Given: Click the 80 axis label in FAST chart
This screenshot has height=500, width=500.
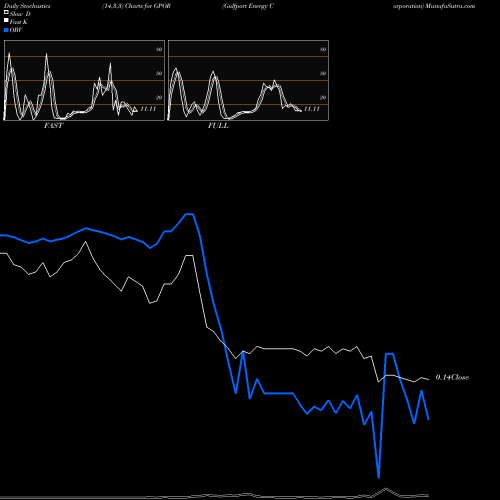Looking at the screenshot, I should click(x=159, y=49).
